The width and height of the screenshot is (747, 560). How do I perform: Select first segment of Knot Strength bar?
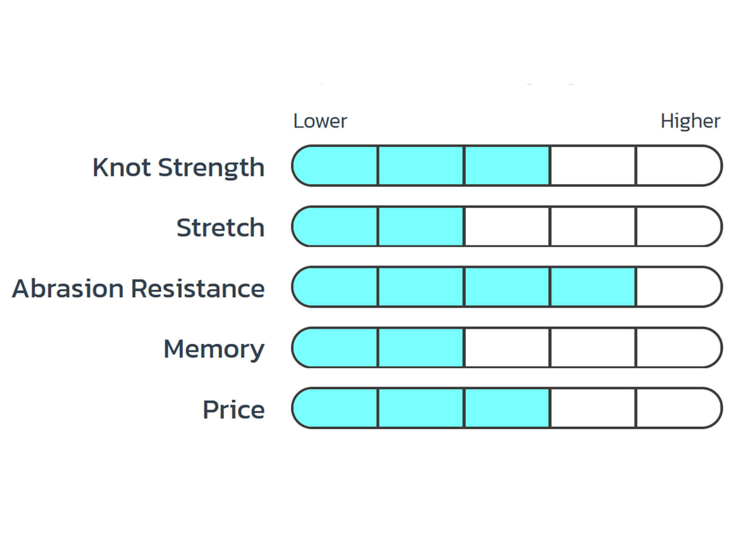pyautogui.click(x=335, y=166)
